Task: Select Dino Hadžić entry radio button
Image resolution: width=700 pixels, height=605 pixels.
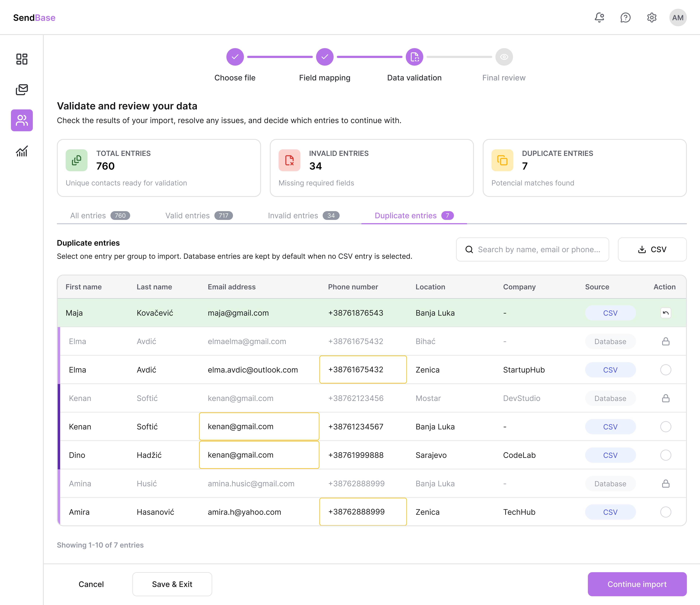Action: (666, 455)
